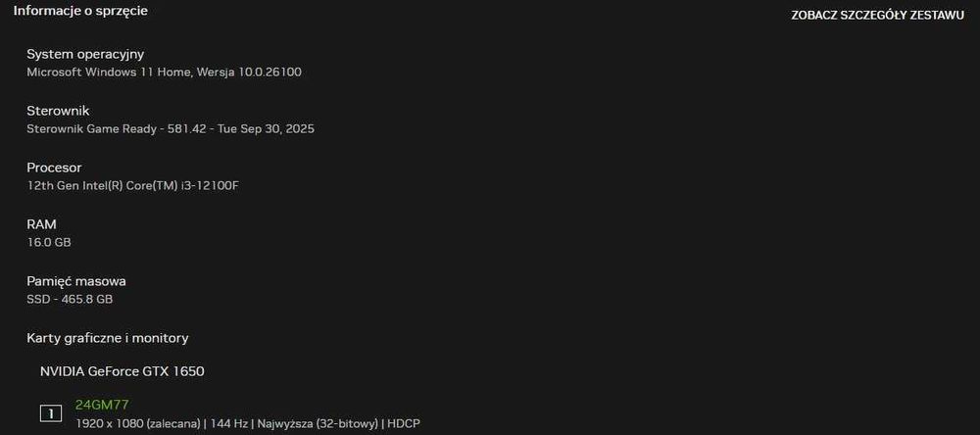Open ZOBACZ SZCZEGÓŁY ZESTAWU link

pyautogui.click(x=877, y=16)
